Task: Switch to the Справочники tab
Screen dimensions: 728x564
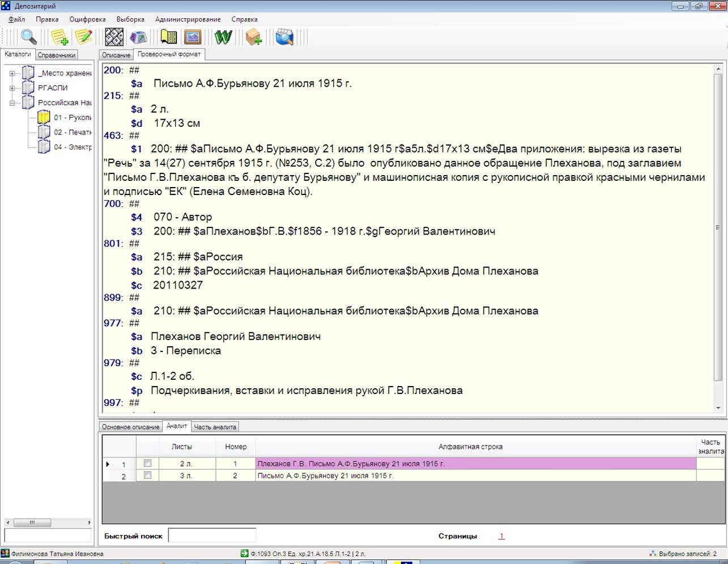Action: pos(57,55)
